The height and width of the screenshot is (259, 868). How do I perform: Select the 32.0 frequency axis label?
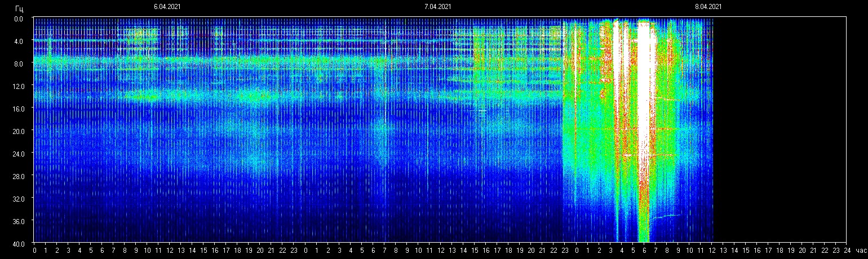coord(17,199)
